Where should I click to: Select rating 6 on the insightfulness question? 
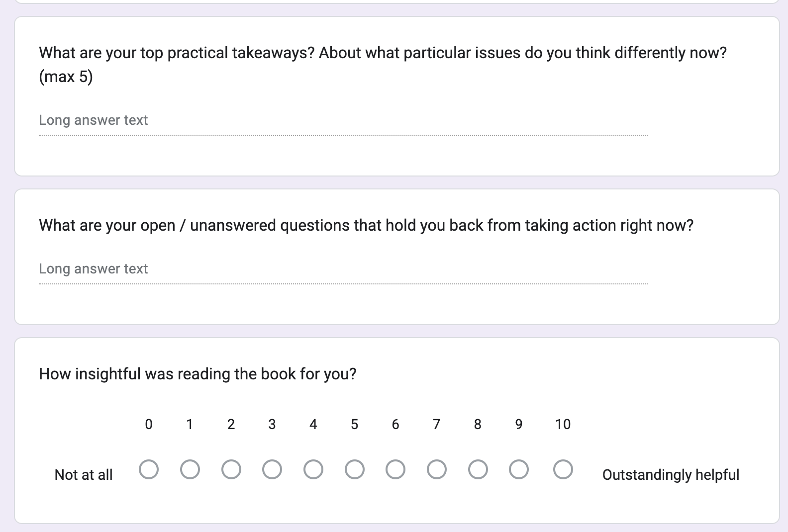(x=395, y=469)
